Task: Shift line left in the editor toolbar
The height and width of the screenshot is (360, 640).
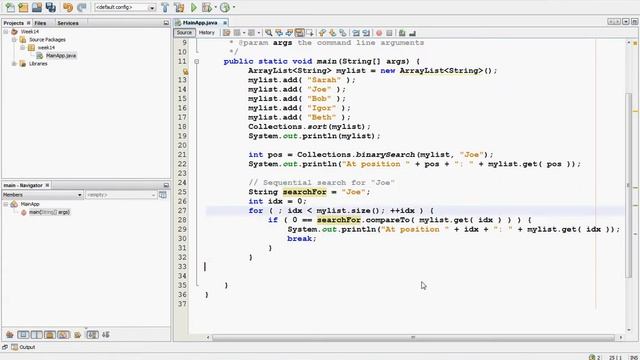Action: 356,33
